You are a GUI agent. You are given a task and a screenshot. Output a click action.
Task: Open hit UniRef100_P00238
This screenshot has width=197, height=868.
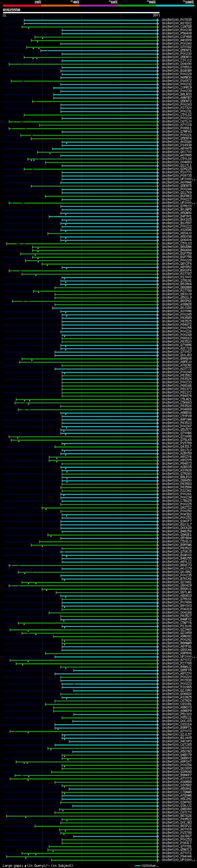[x=176, y=30]
